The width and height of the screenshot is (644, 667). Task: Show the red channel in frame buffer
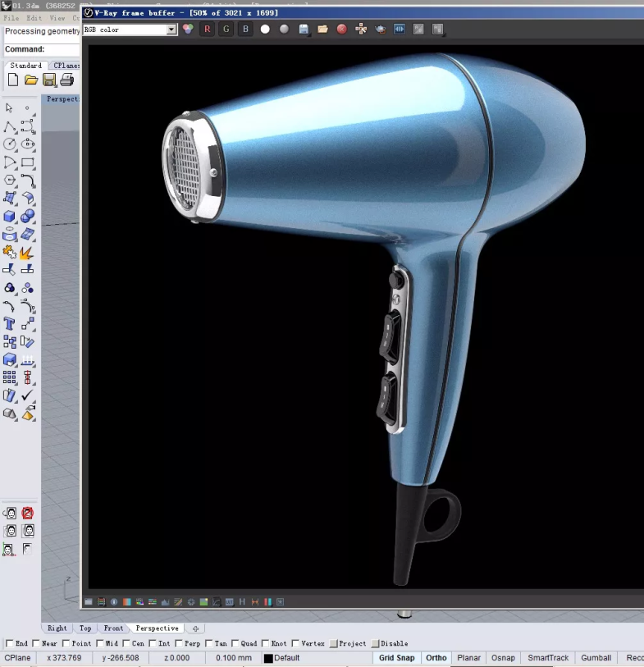point(207,30)
